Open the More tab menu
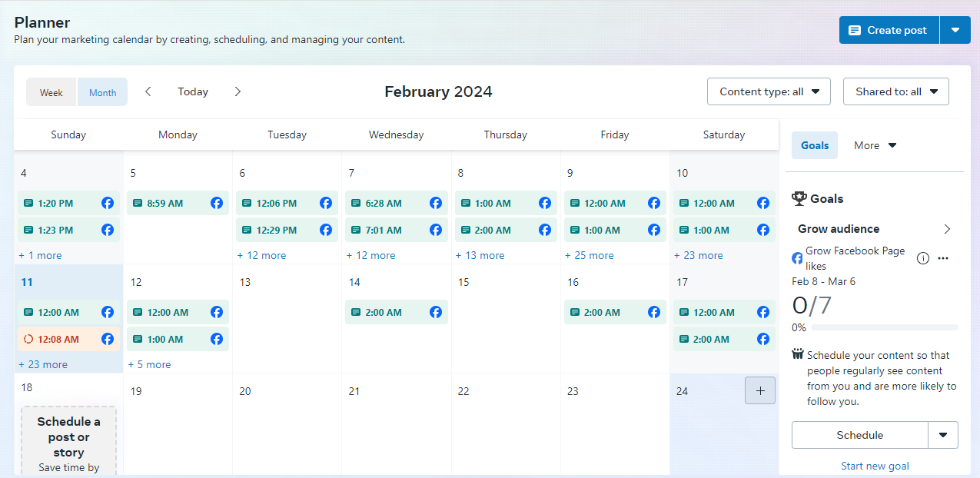Screen dimensions: 980x478 tap(875, 145)
